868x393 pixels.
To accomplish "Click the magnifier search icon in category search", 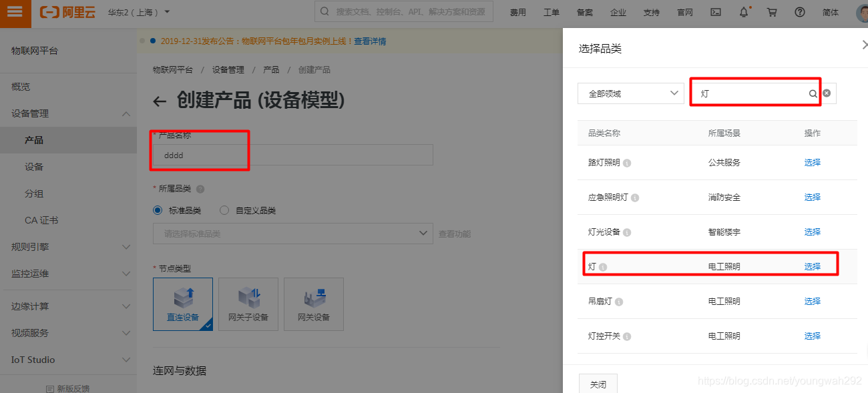I will [813, 94].
